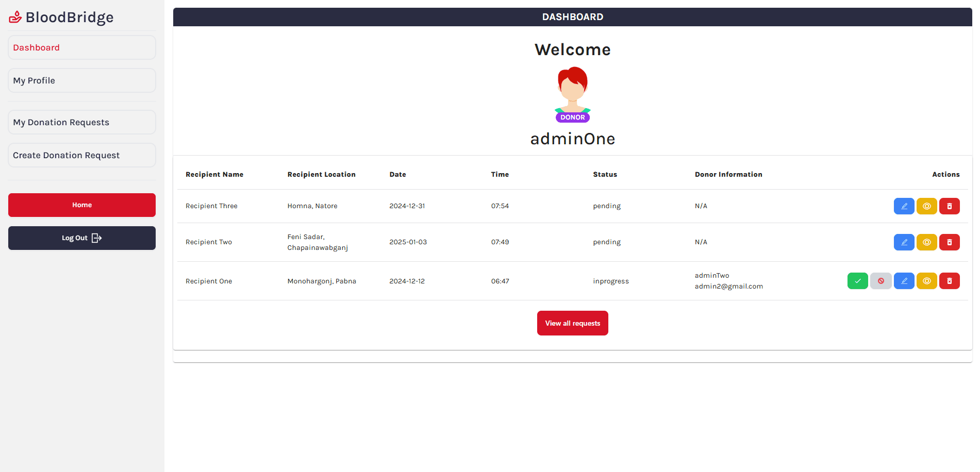Open the Dashboard sidebar item

pos(82,47)
